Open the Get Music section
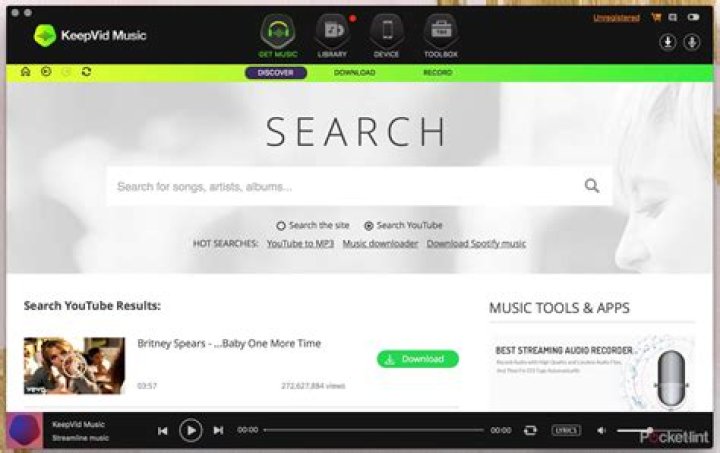The height and width of the screenshot is (453, 720). (x=278, y=36)
